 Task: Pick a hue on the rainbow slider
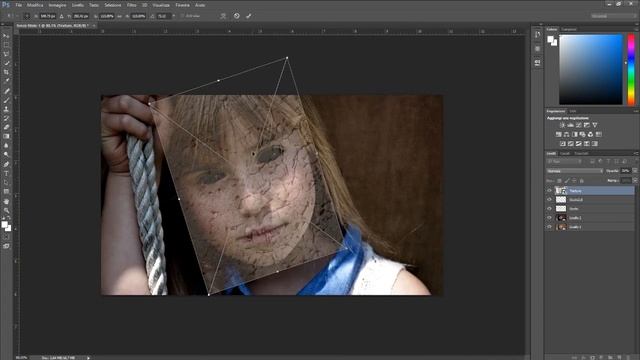click(x=631, y=69)
